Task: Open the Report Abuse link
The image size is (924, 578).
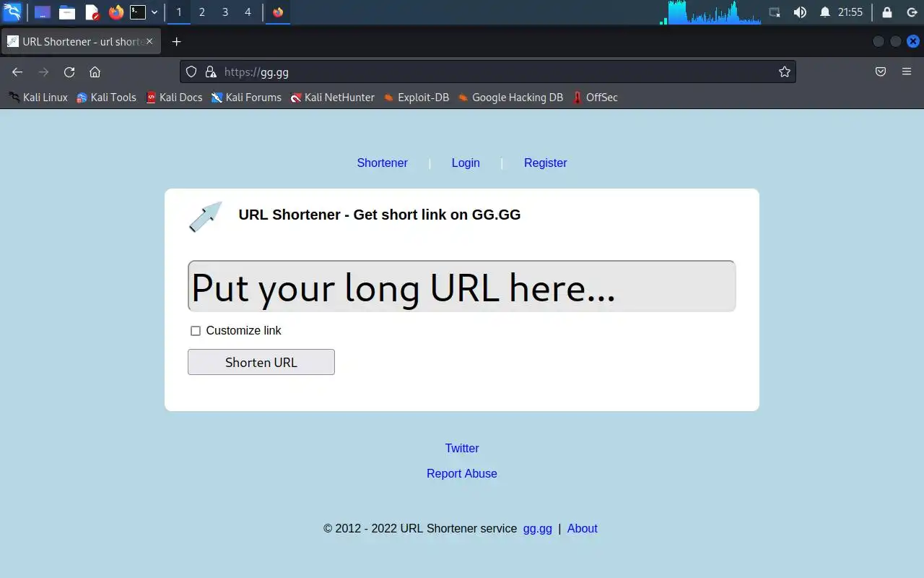Action: (x=462, y=474)
